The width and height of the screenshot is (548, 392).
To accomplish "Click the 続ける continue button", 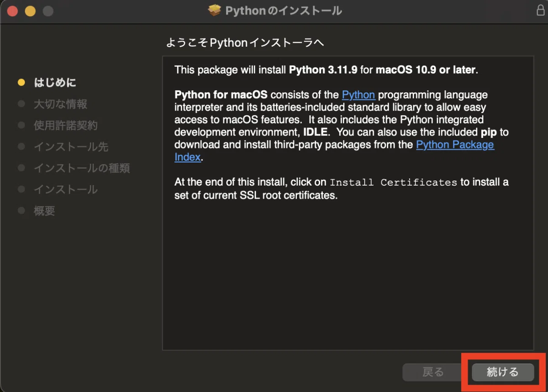I will click(x=503, y=372).
